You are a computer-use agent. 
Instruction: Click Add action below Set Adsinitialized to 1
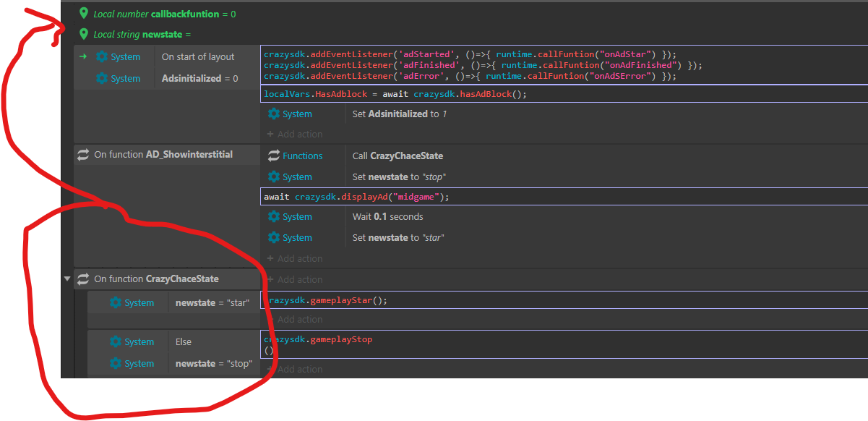295,134
